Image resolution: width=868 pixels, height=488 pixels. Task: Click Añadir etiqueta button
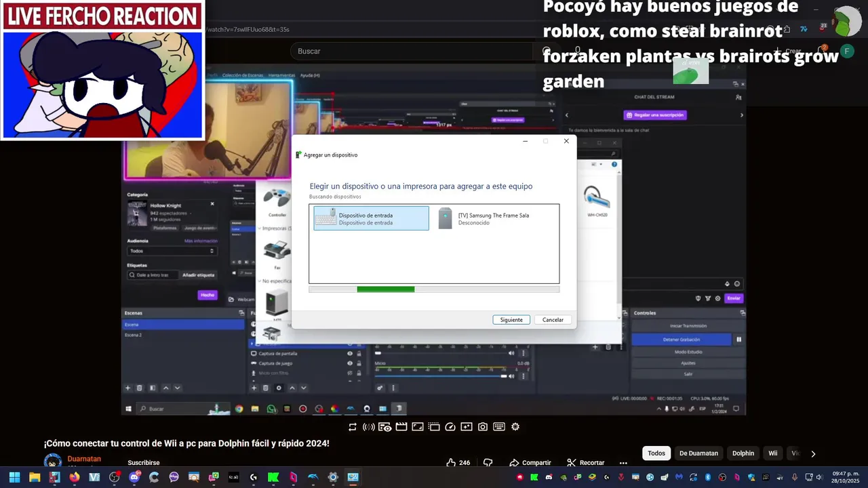pos(198,275)
